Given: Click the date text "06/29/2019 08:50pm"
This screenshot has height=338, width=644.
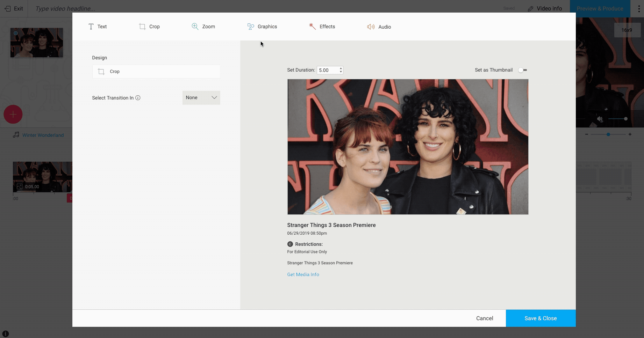Looking at the screenshot, I should pos(307,233).
